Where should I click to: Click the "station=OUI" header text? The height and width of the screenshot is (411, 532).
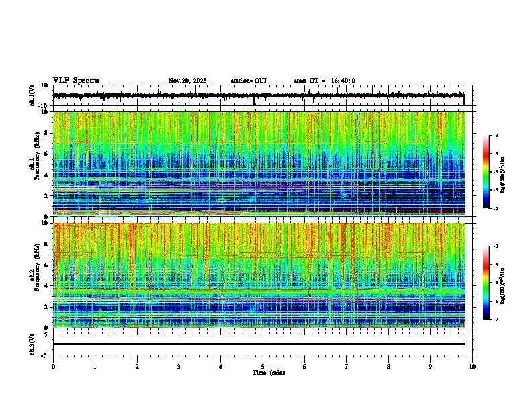pos(249,81)
